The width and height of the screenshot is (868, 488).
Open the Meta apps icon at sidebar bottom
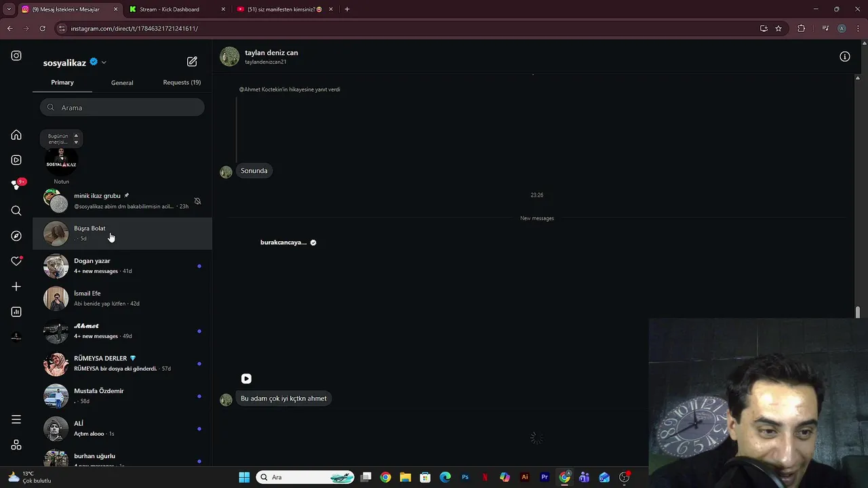(x=16, y=445)
